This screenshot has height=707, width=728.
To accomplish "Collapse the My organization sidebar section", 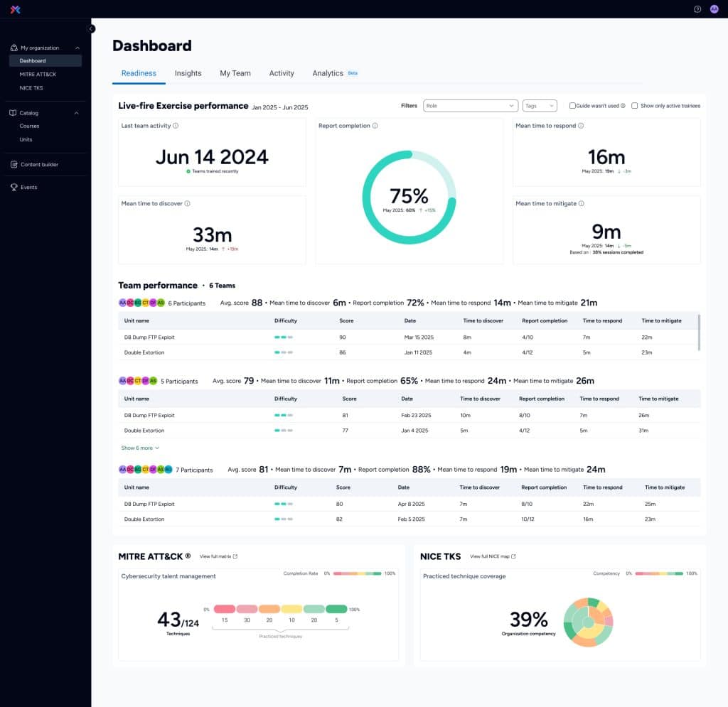I will coord(75,48).
